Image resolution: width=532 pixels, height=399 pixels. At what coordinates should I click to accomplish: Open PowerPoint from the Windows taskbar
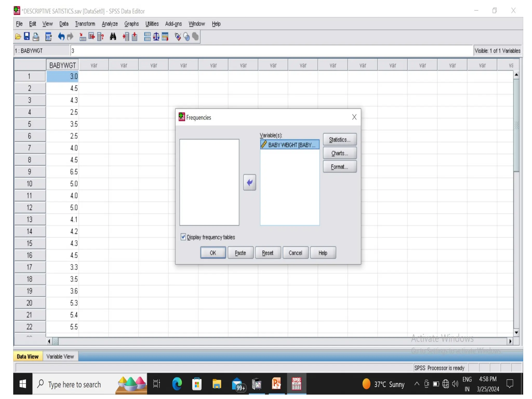pyautogui.click(x=276, y=384)
